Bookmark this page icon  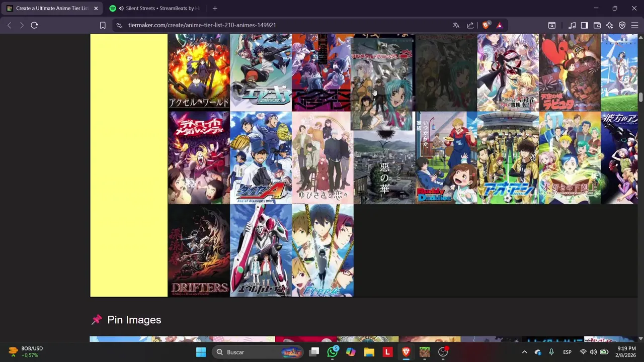coord(103,25)
